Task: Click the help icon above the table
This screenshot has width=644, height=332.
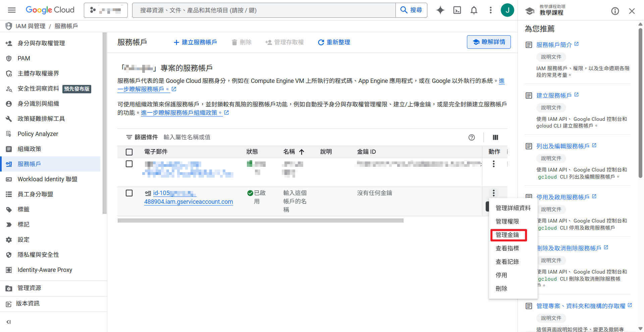Action: [472, 137]
